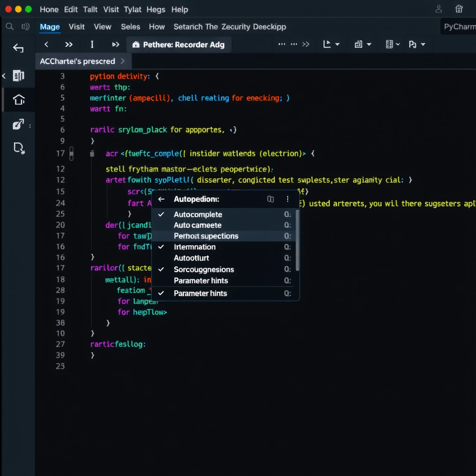Open the book icon in the Autopedion popup

click(x=271, y=199)
